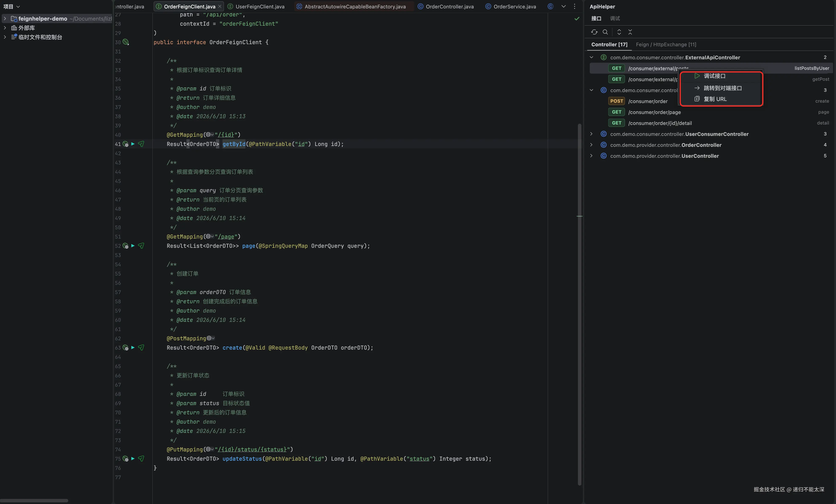Click the getById method name
This screenshot has height=504, width=836.
coord(234,144)
